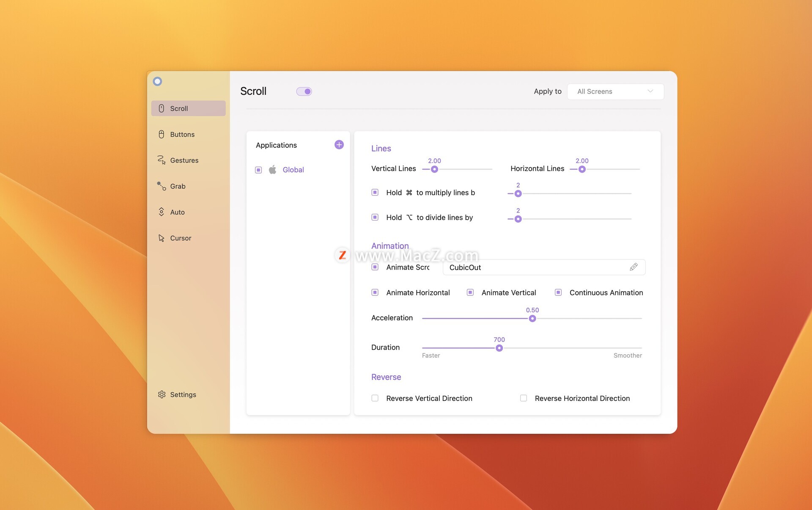Toggle the Animate Scroll checkbox
The image size is (812, 510).
[x=375, y=267]
